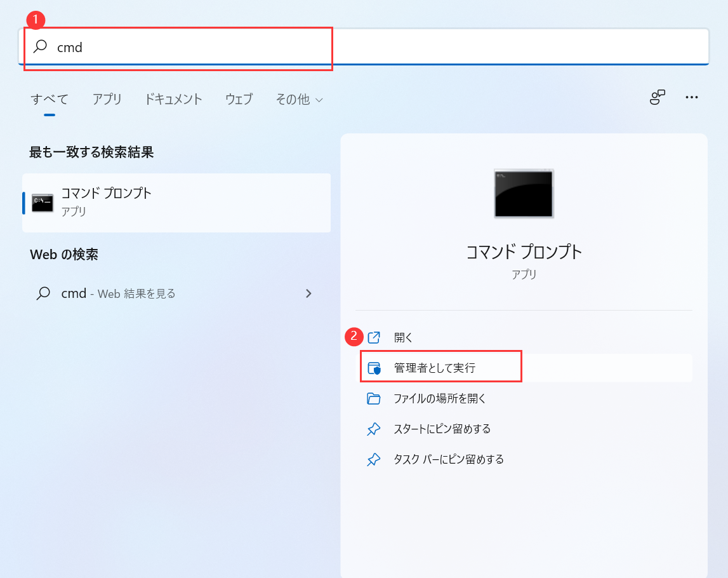Open the user account icon top right
728x578 pixels.
point(658,97)
